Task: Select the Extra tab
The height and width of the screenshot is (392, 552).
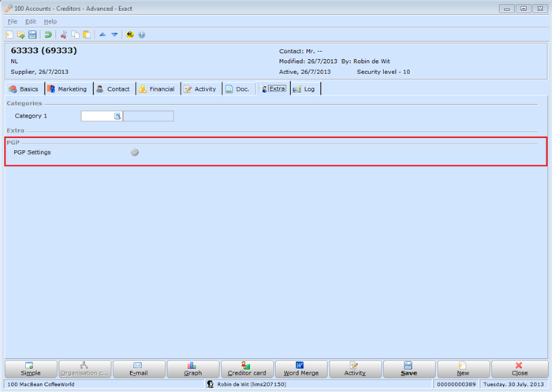Action: [x=274, y=89]
